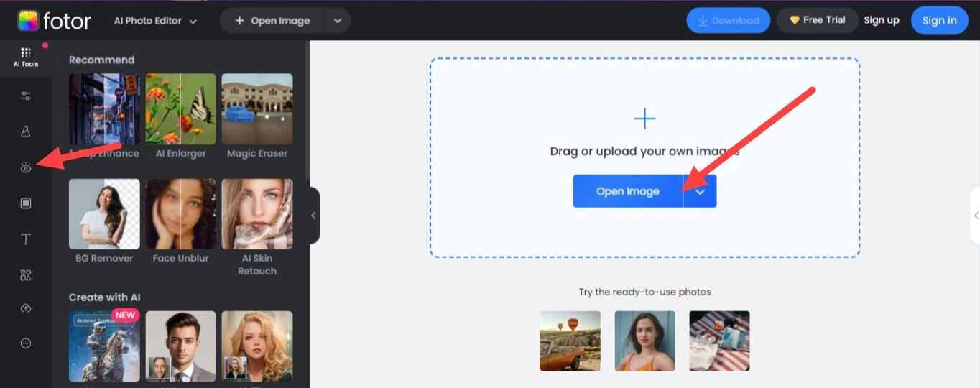
Task: Select the Beauty eye sidebar icon
Action: [26, 167]
